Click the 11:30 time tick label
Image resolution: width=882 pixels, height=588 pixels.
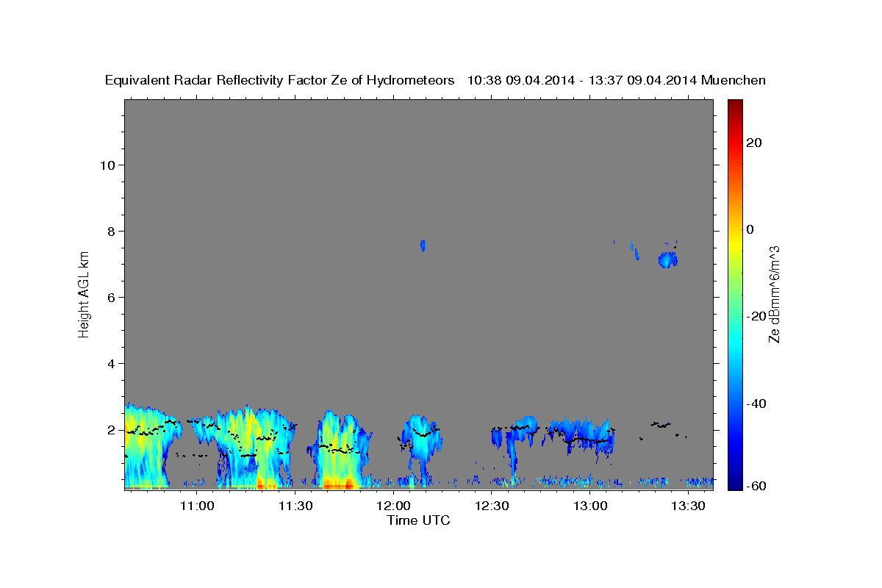295,506
